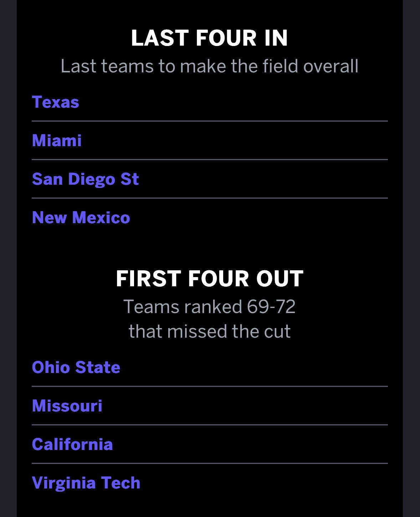The height and width of the screenshot is (517, 420).
Task: Select the New Mexico link
Action: 81,217
